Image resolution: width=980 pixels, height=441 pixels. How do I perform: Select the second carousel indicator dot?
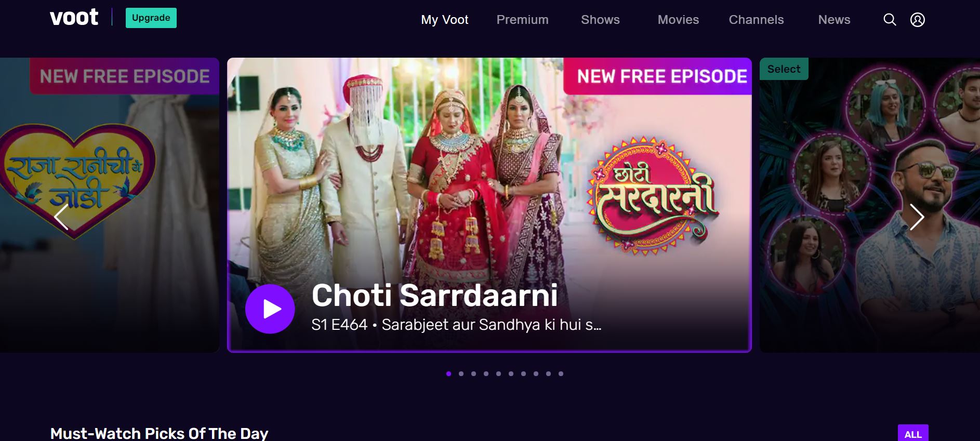[x=461, y=373]
